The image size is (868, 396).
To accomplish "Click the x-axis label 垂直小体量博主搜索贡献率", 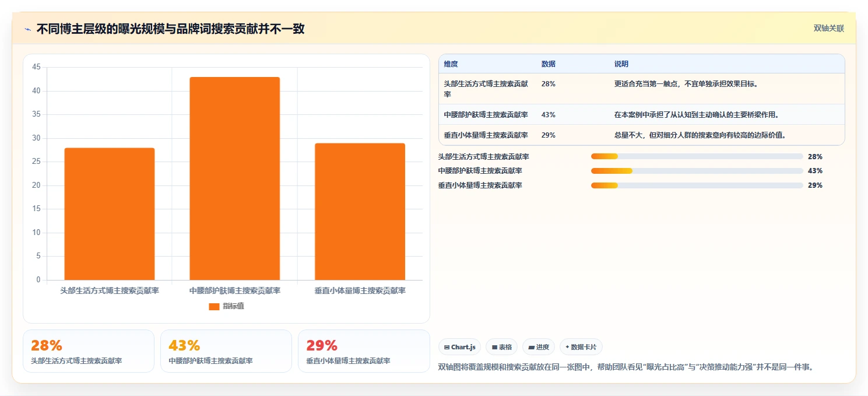I will (x=360, y=290).
